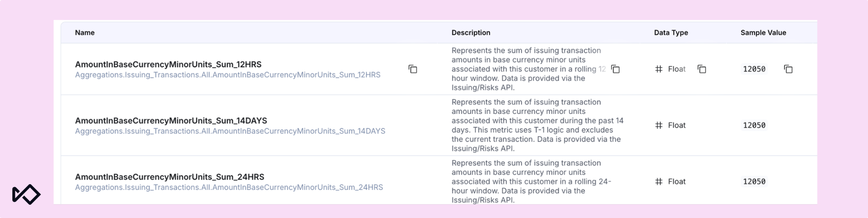Click the Data Type column header
Screen dimensions: 868x218
click(671, 33)
